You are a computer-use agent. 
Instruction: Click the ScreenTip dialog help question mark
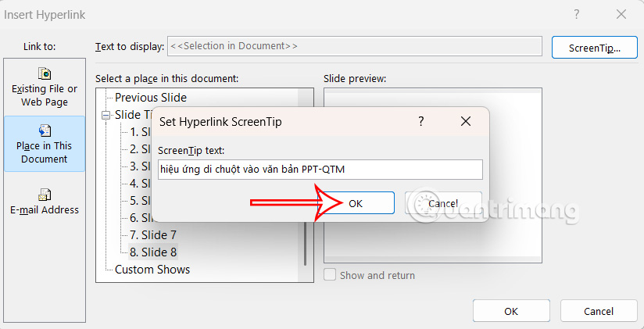point(420,121)
